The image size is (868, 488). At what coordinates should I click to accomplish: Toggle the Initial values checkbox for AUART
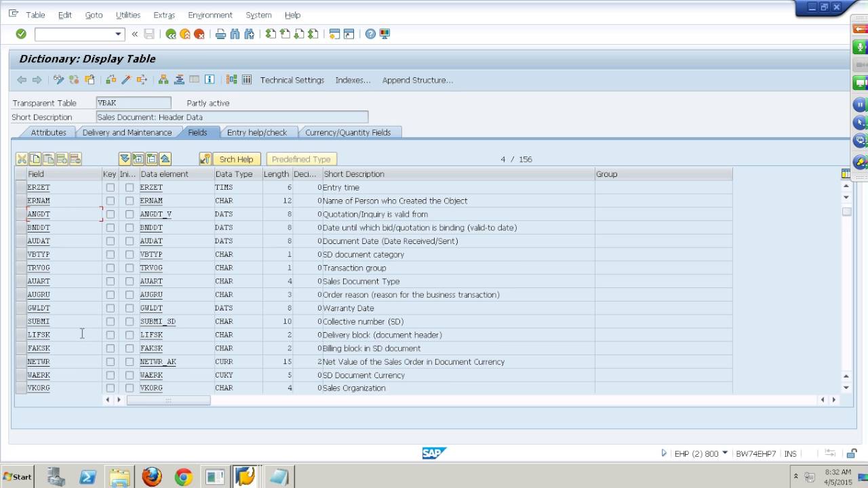pos(129,281)
